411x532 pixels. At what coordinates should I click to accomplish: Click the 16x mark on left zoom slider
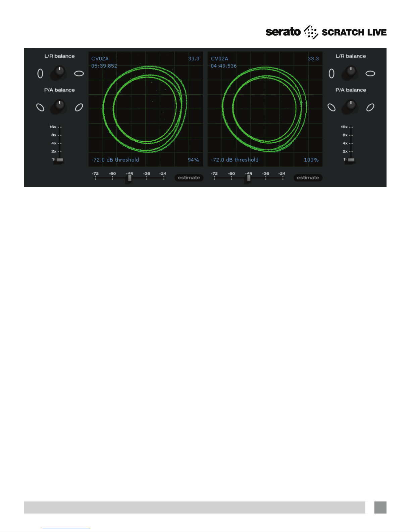(x=53, y=127)
